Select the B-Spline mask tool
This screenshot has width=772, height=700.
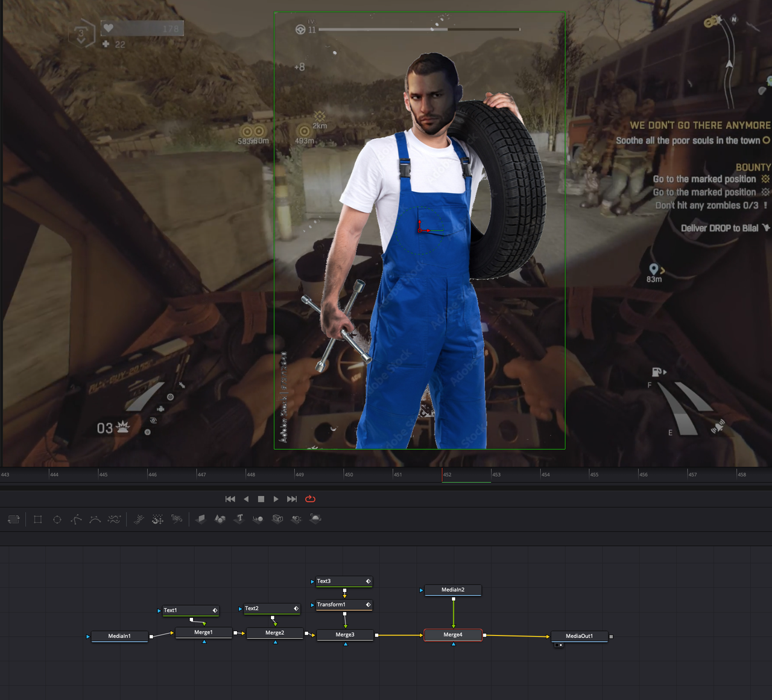95,519
